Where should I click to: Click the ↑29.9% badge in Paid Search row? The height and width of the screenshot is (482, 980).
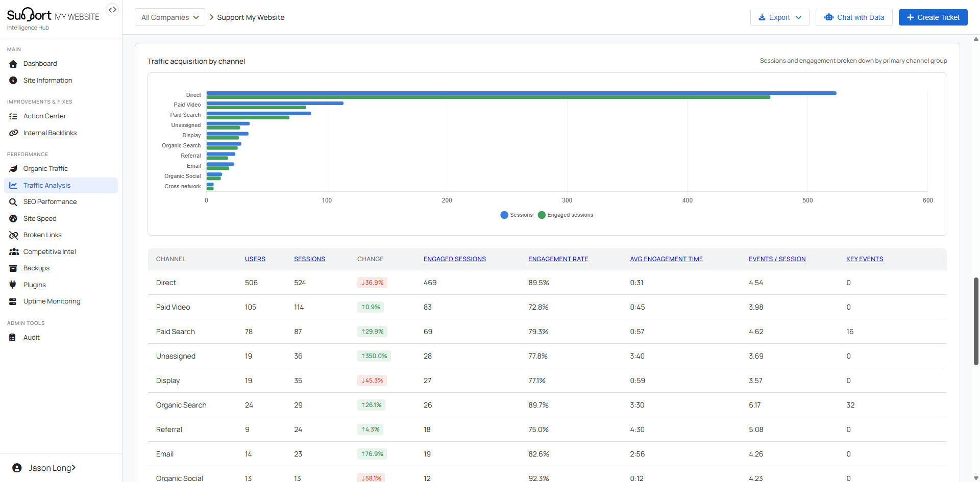tap(372, 332)
